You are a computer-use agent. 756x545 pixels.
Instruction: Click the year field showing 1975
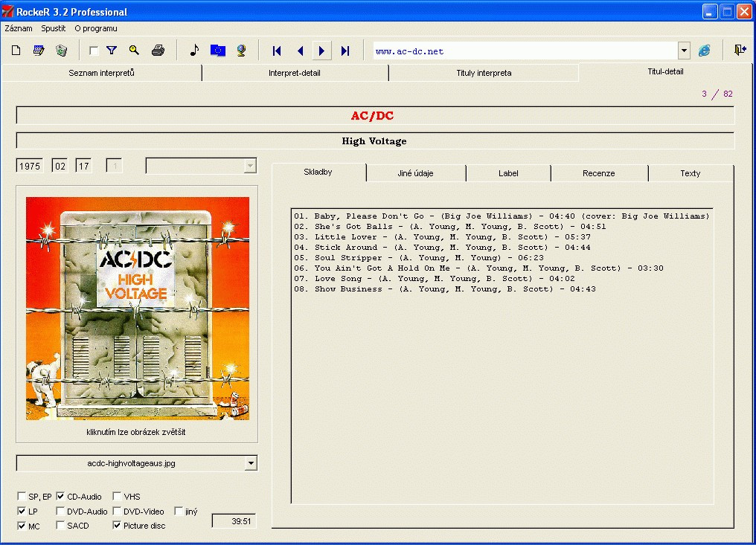(30, 166)
